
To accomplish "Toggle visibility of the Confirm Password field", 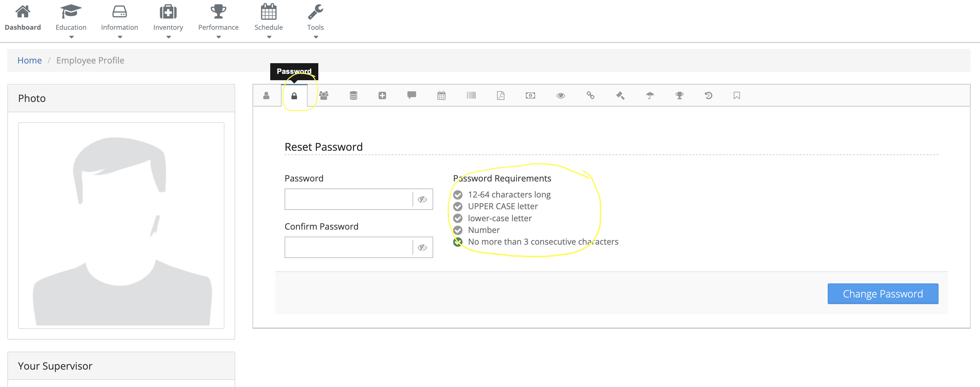I will click(x=422, y=247).
